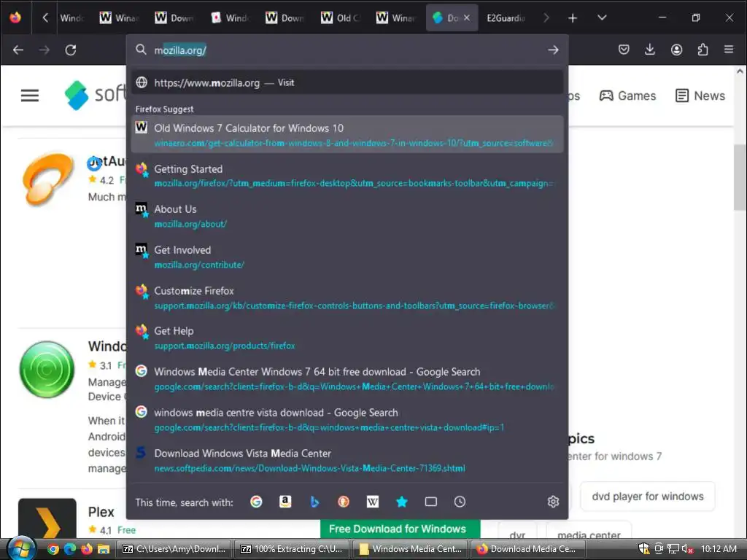747x560 pixels.
Task: Switch to Windows Media Cent... folder taskbar window
Action: [410, 549]
